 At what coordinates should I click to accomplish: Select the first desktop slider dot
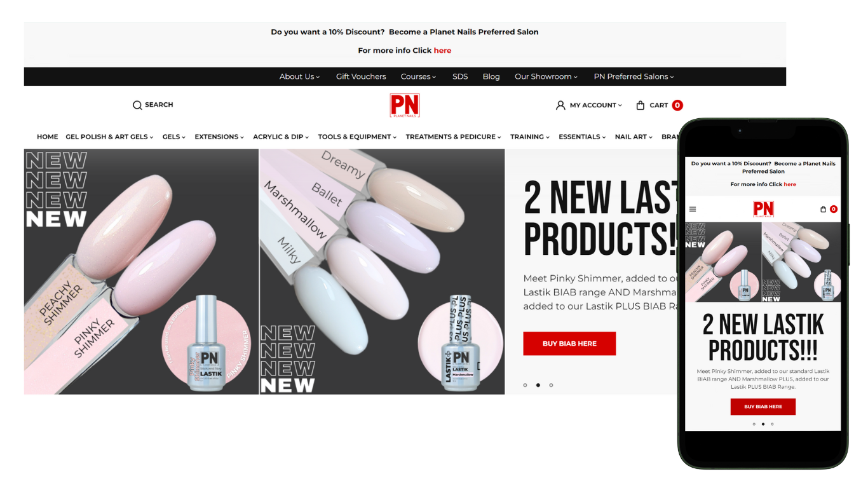point(525,385)
